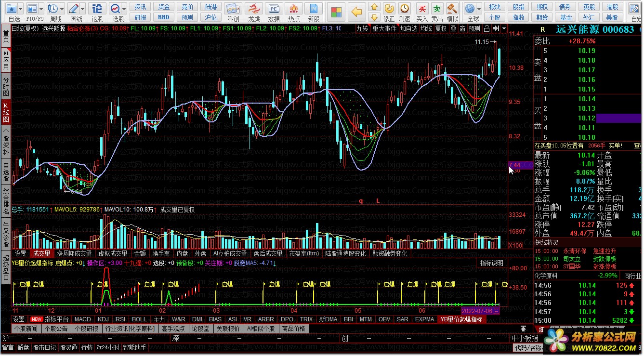Image resolution: width=644 pixels, height=356 pixels.
Task: Toggle the chart lock icon
Action: pyautogui.click(x=487, y=28)
